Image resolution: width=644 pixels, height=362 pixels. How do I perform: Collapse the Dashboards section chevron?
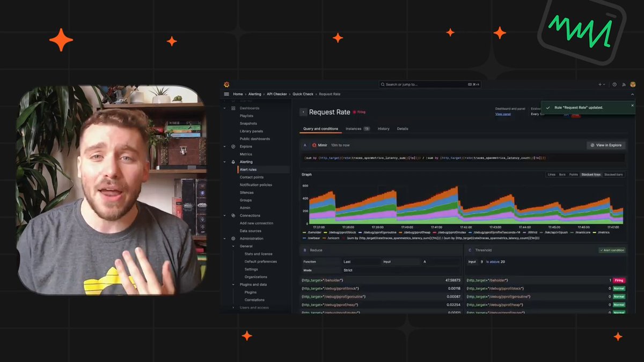coord(225,108)
